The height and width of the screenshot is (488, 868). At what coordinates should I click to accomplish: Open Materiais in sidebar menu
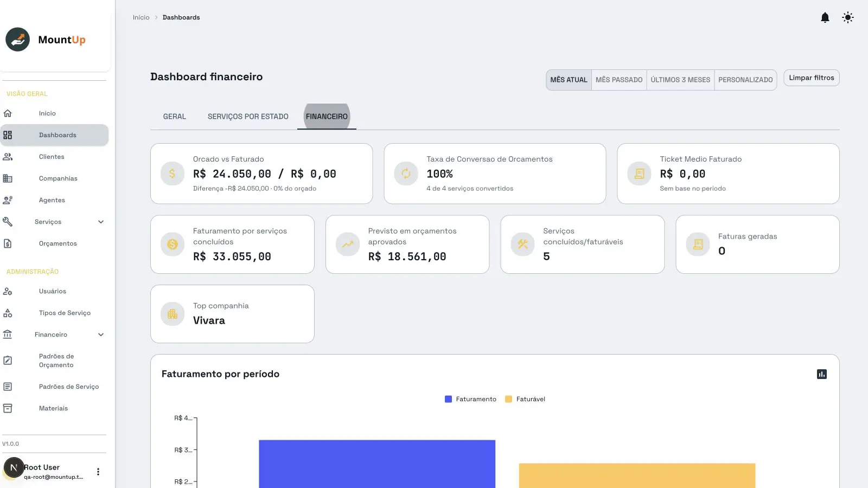[x=54, y=408]
